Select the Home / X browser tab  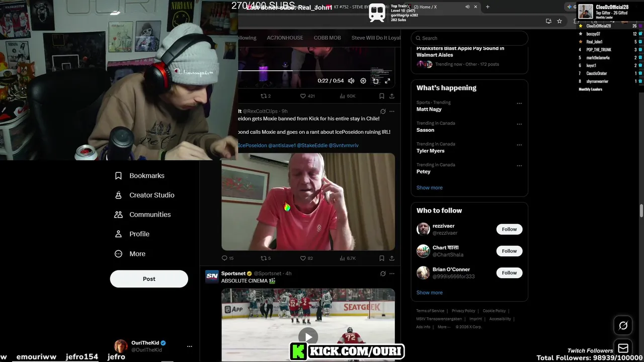442,7
